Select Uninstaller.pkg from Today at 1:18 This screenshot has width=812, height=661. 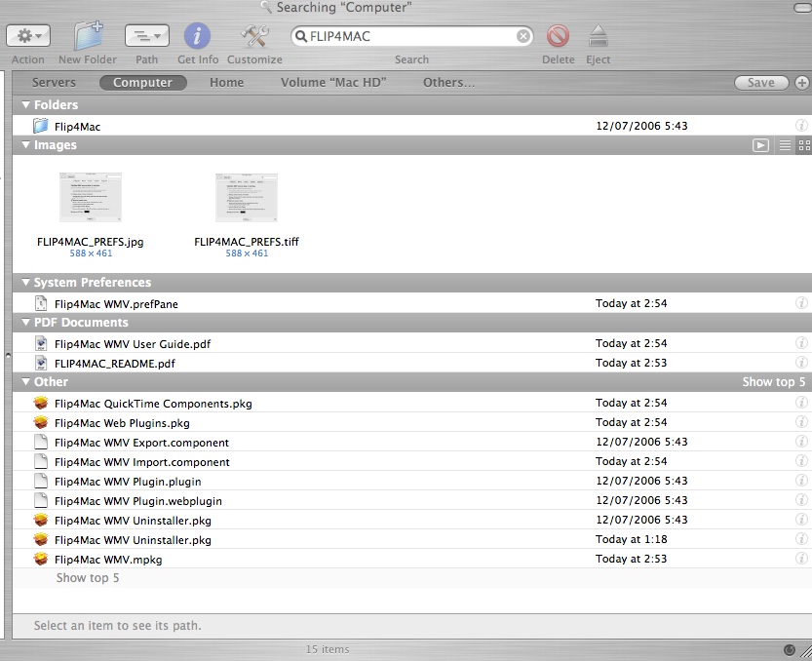(x=412, y=540)
